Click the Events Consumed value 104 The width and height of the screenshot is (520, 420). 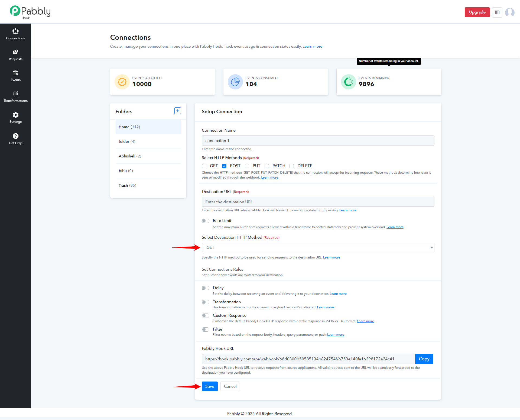(251, 84)
